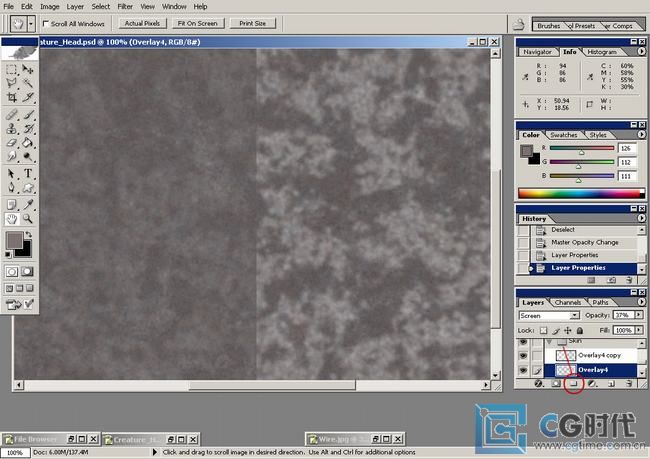Select the Master Opacity Change history state

click(585, 243)
